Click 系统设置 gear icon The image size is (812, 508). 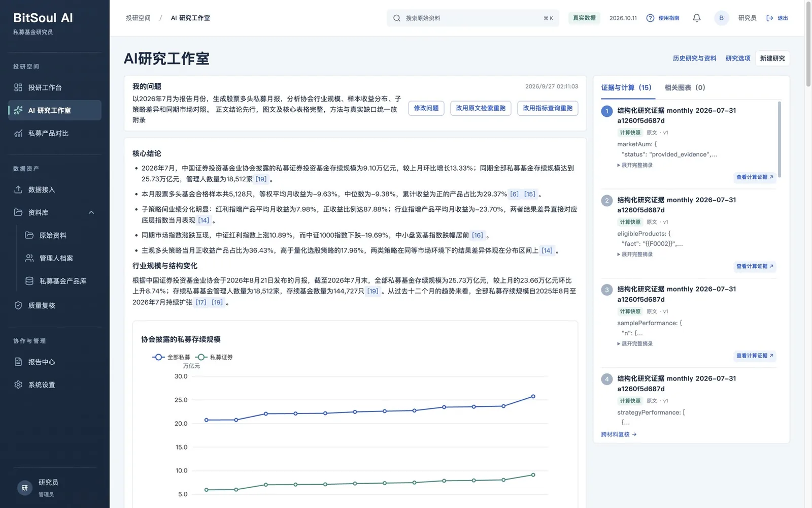18,385
